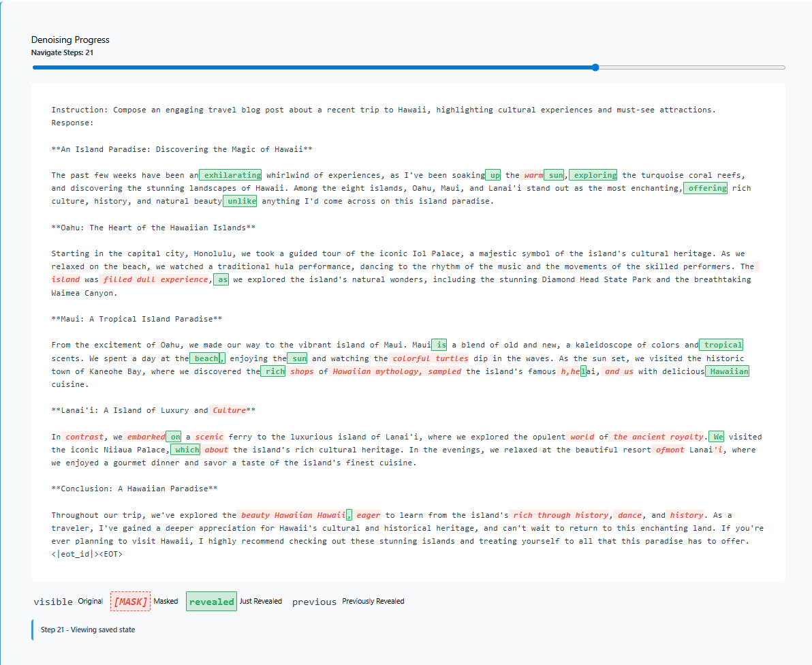This screenshot has height=665, width=812.
Task: Click the red phrase "and us"
Action: pyautogui.click(x=619, y=371)
